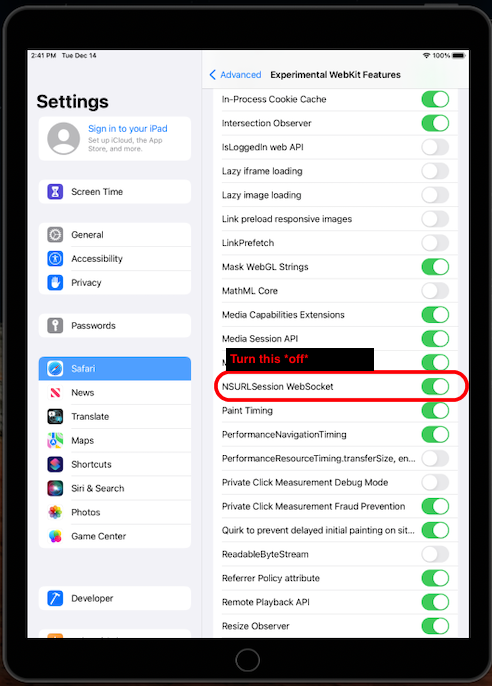Tap the Privacy hand icon
This screenshot has width=492, height=686.
click(55, 283)
